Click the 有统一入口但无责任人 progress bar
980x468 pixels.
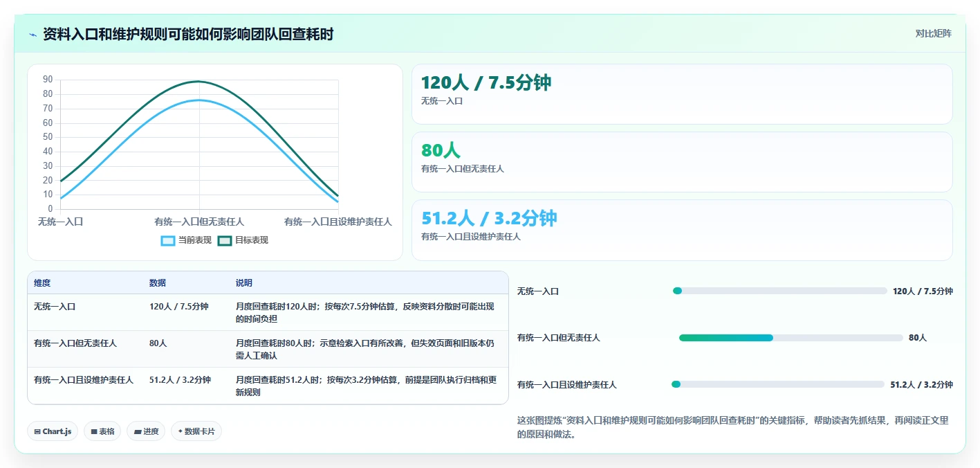(x=791, y=338)
